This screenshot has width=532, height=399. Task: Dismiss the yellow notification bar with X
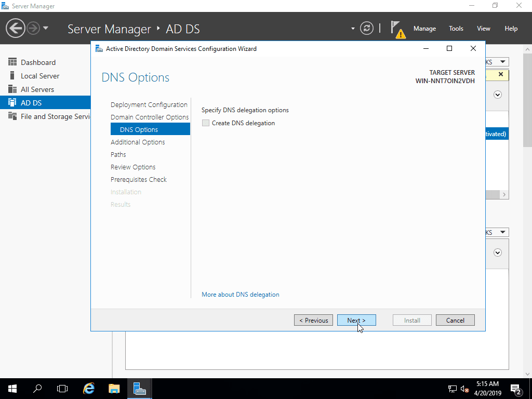tap(501, 74)
